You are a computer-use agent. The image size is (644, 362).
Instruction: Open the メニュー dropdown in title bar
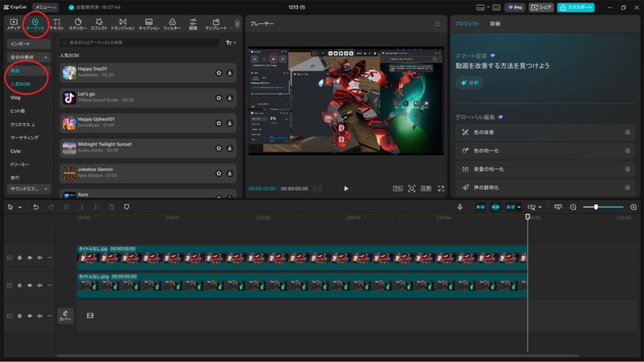pos(45,8)
